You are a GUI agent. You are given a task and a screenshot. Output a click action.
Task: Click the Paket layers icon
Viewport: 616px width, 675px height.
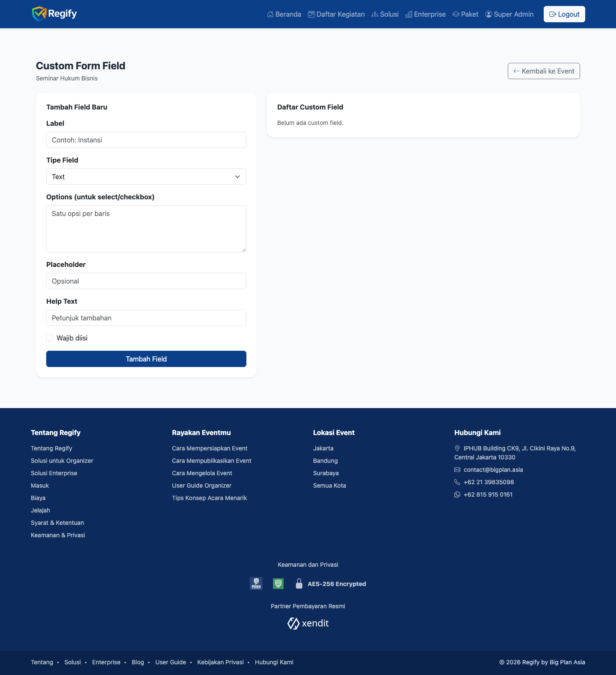pyautogui.click(x=456, y=14)
